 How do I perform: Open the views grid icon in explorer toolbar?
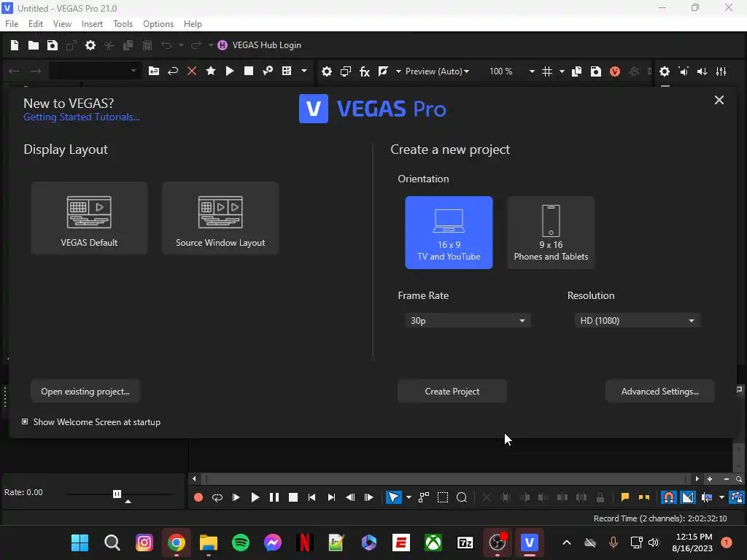(287, 71)
